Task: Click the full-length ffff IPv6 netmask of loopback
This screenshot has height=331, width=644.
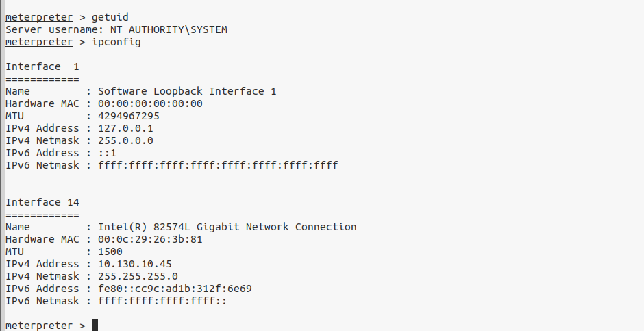Action: coord(218,165)
